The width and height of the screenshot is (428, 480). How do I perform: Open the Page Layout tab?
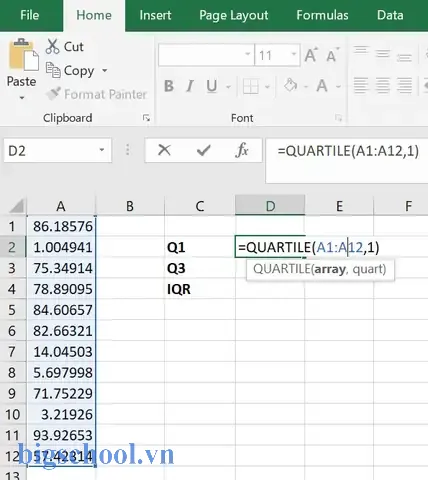coord(234,15)
